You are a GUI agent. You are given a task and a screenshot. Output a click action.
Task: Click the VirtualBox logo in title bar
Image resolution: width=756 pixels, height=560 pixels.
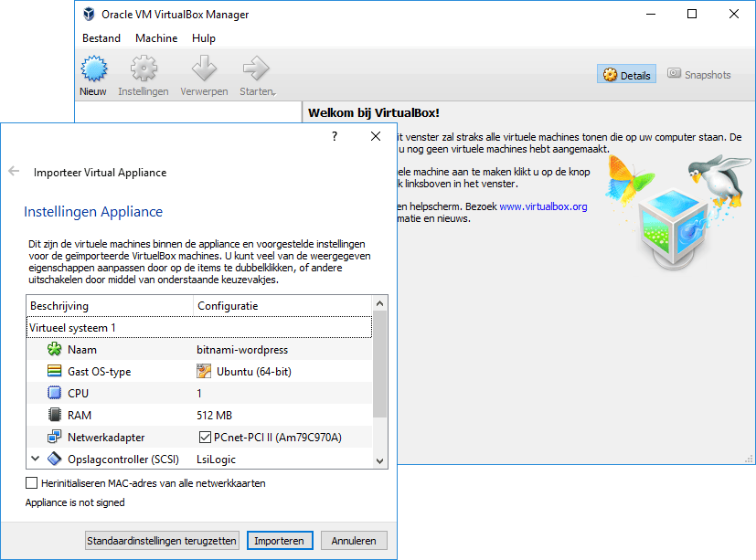pos(90,15)
